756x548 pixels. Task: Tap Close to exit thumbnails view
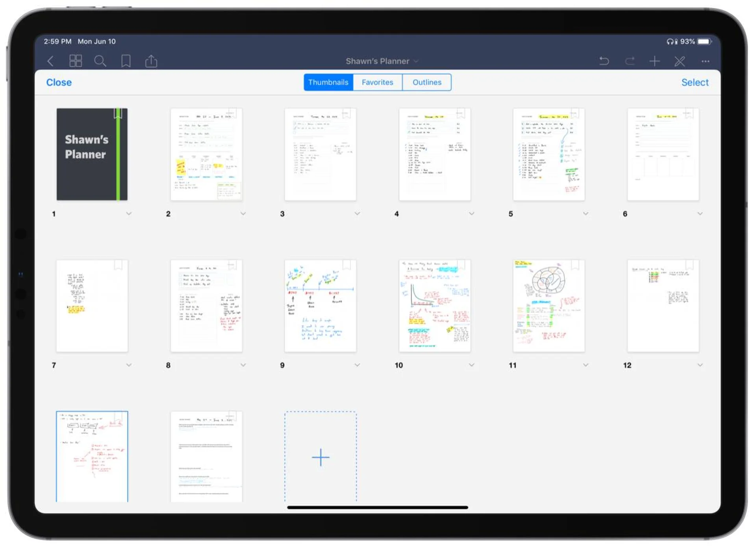coord(59,82)
